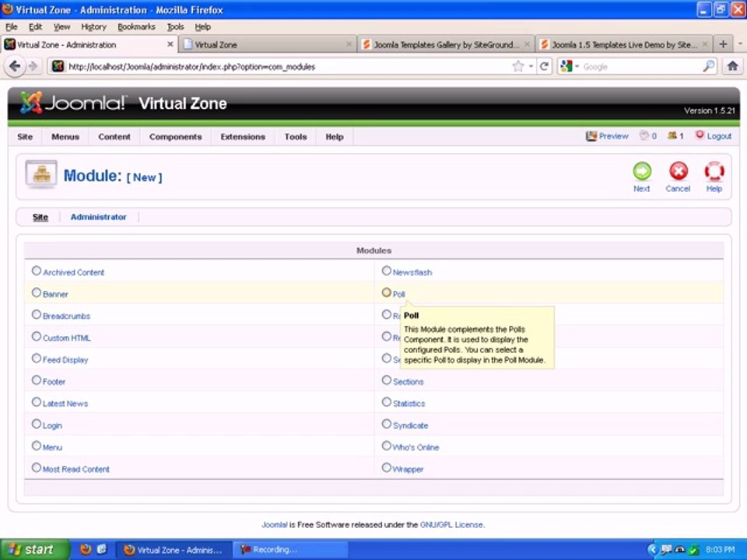747x560 pixels.
Task: Open the Extensions dropdown menu
Action: pos(243,137)
